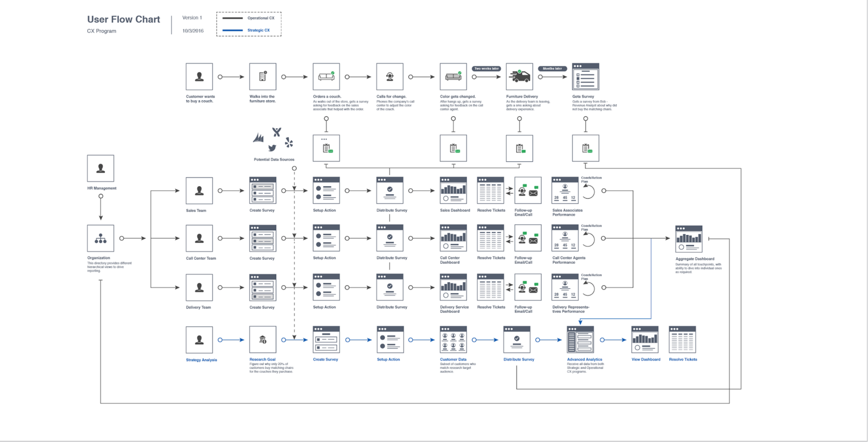
Task: Select the 'Walks into the furniture store' icon
Action: (x=263, y=77)
